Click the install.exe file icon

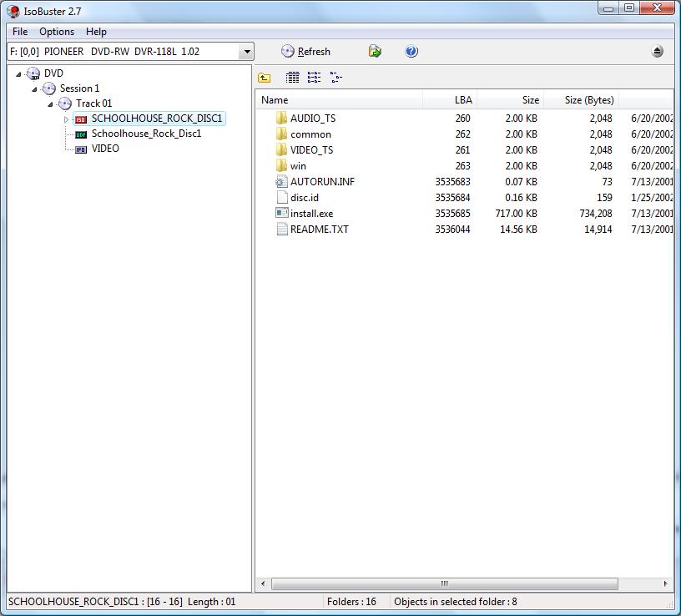click(281, 213)
